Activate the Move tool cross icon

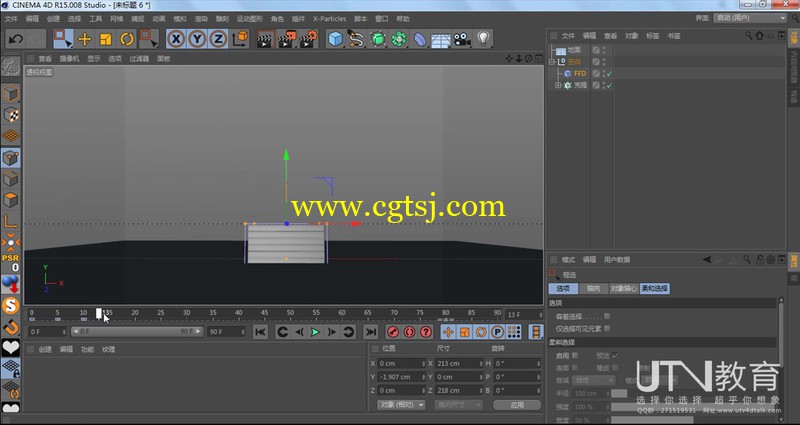(x=84, y=39)
